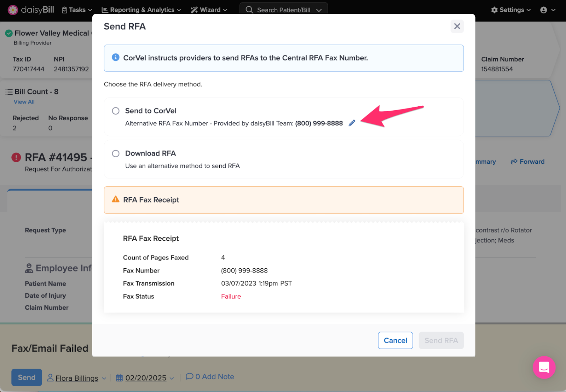Image resolution: width=566 pixels, height=392 pixels.
Task: Click the Search Patient/Bill field
Action: pyautogui.click(x=284, y=10)
